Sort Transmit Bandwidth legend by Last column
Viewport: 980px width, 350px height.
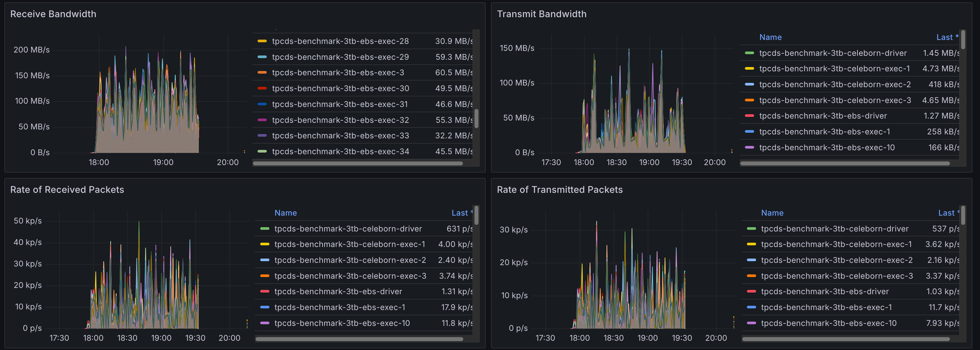[944, 37]
